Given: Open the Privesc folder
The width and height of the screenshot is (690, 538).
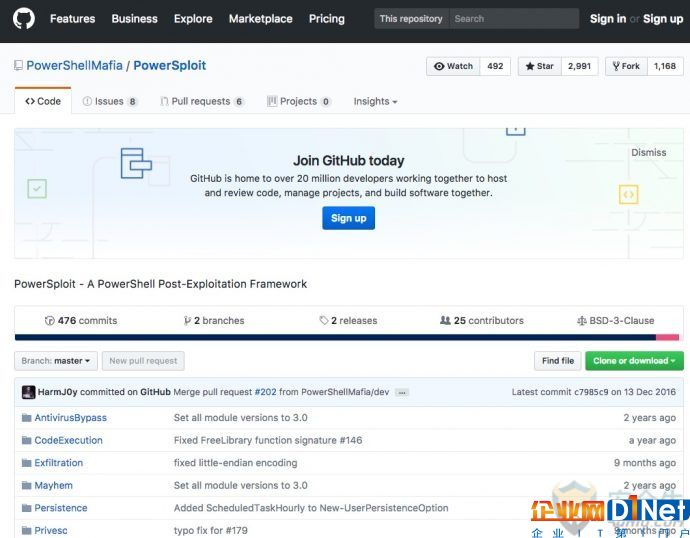Looking at the screenshot, I should pyautogui.click(x=51, y=531).
